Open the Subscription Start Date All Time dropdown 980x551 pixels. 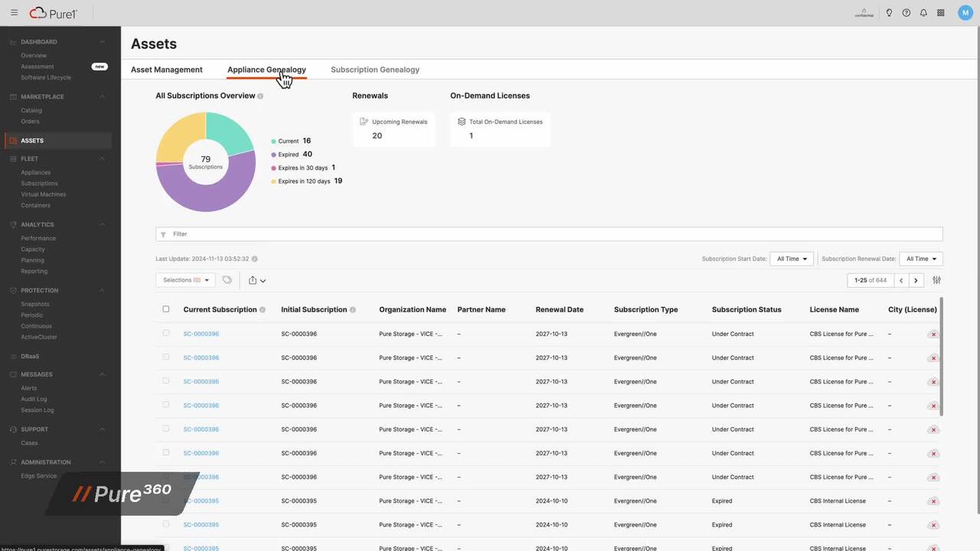[791, 259]
